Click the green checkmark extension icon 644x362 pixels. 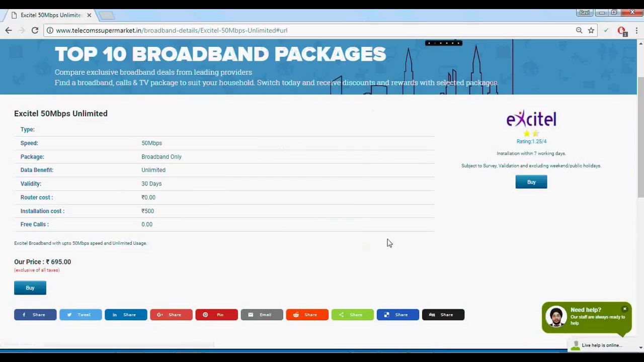(x=606, y=30)
